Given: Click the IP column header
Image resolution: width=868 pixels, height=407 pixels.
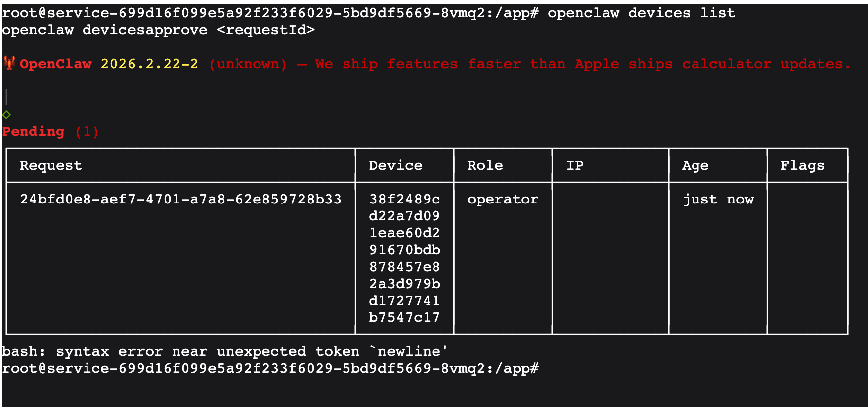Looking at the screenshot, I should pos(575,166).
